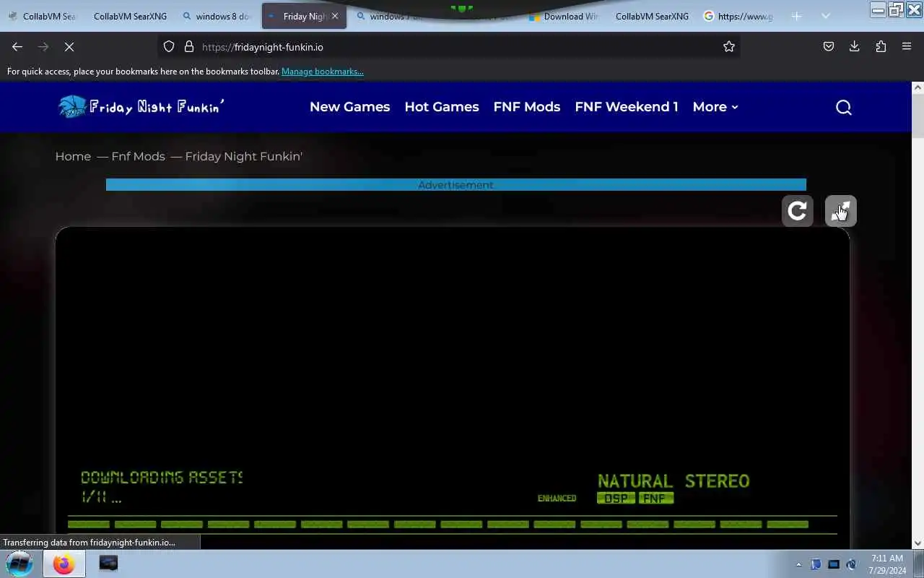The width and height of the screenshot is (924, 578).
Task: Switch to the Google https://www tab
Action: [738, 16]
